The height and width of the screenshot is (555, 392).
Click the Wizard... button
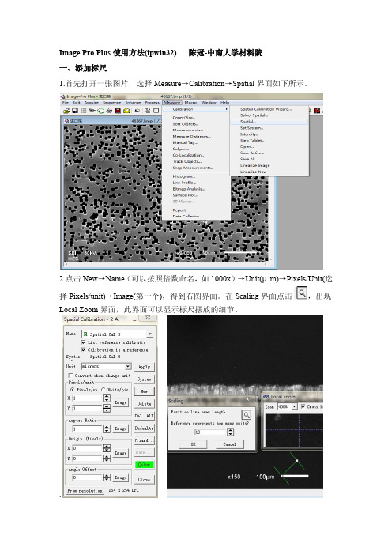pos(145,440)
